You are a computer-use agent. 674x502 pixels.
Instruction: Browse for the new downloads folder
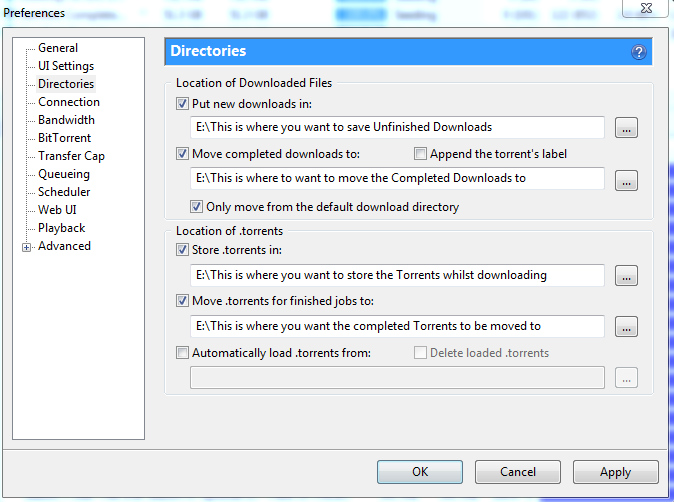[626, 128]
